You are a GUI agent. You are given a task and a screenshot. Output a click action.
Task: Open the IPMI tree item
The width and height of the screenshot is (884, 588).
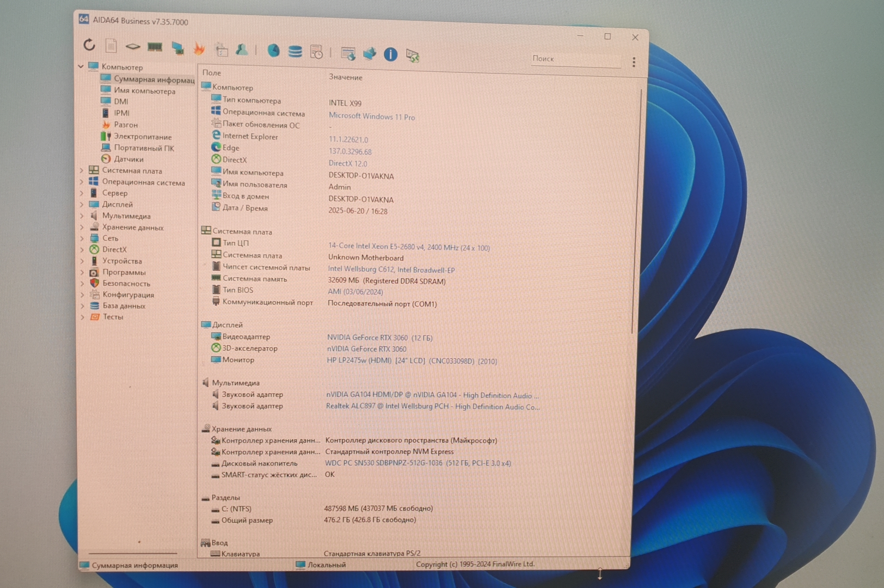(121, 113)
